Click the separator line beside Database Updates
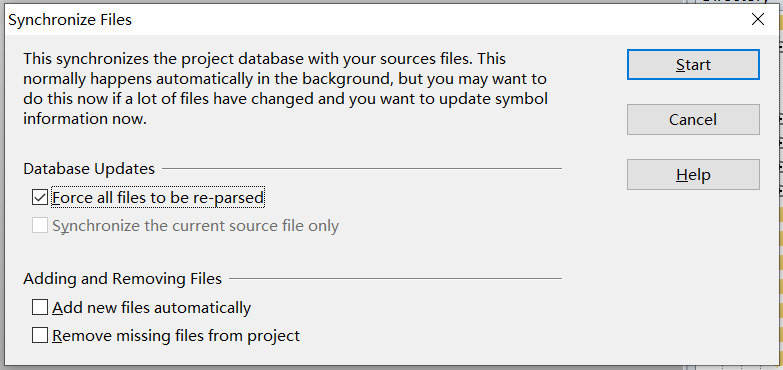Image resolution: width=783 pixels, height=370 pixels. click(362, 169)
